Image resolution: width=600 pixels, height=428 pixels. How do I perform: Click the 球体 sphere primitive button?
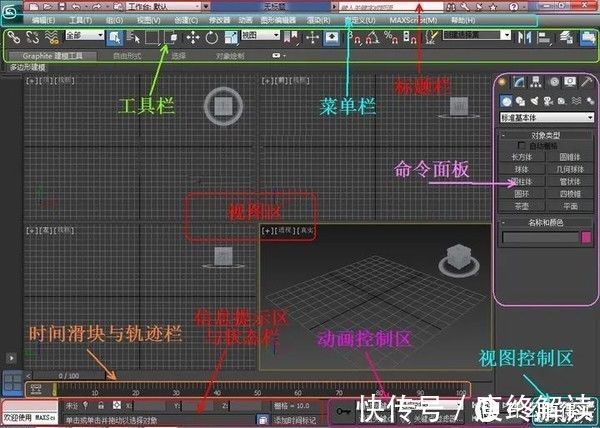pyautogui.click(x=522, y=169)
